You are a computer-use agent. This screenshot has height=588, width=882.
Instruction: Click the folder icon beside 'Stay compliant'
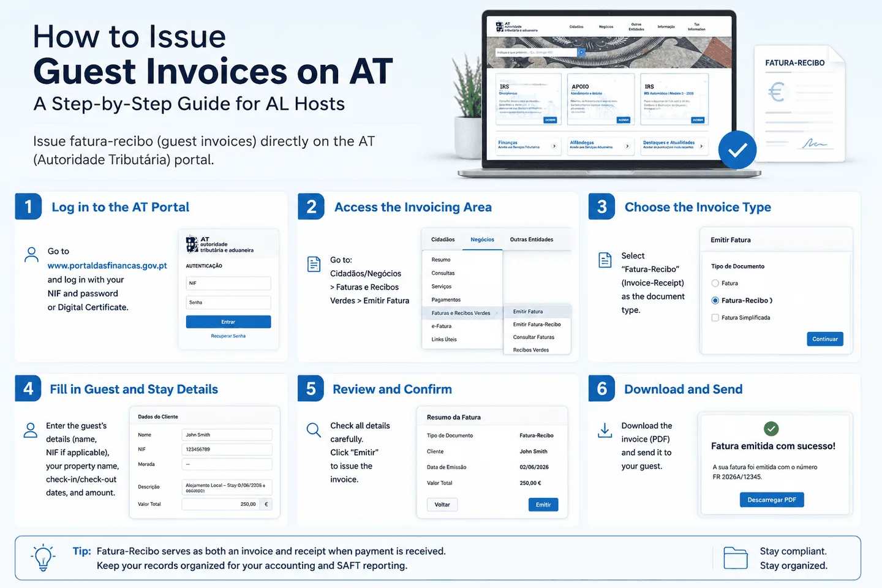tap(736, 558)
